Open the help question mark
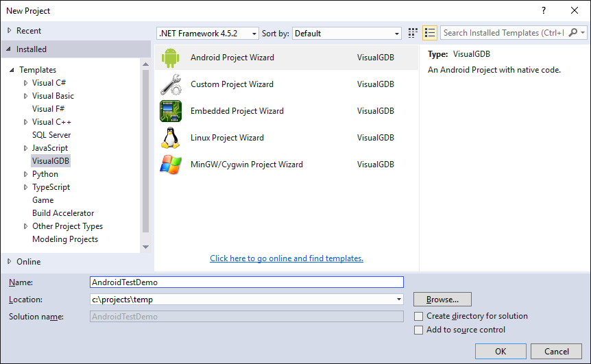591x364 pixels. click(x=544, y=10)
